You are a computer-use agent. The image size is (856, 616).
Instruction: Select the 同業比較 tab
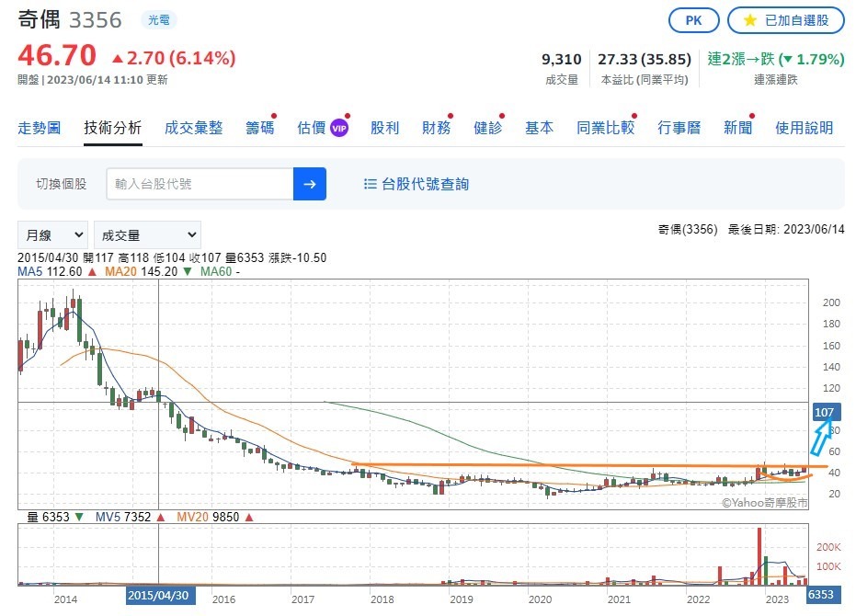605,128
